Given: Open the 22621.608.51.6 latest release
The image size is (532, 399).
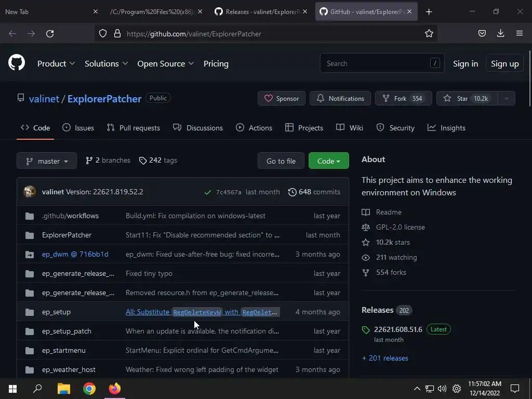Looking at the screenshot, I should click(398, 329).
